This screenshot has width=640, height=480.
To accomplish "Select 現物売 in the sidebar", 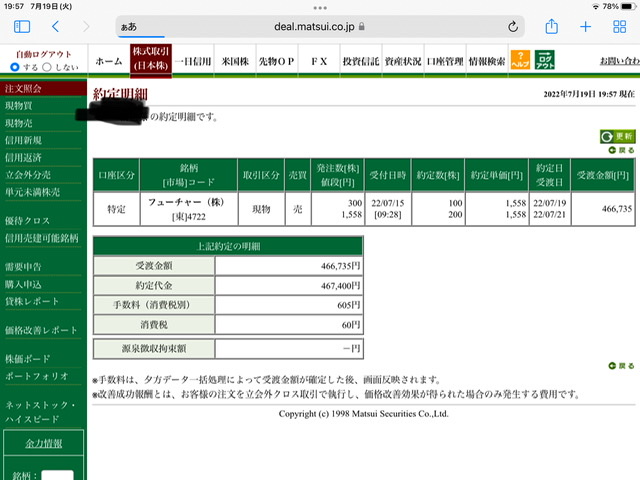I will pyautogui.click(x=19, y=123).
